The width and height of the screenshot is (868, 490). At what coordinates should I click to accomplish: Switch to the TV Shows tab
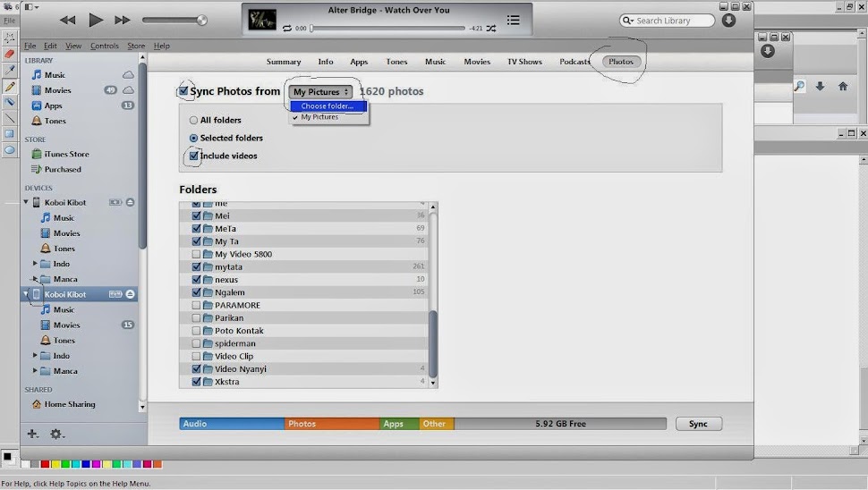tap(524, 62)
